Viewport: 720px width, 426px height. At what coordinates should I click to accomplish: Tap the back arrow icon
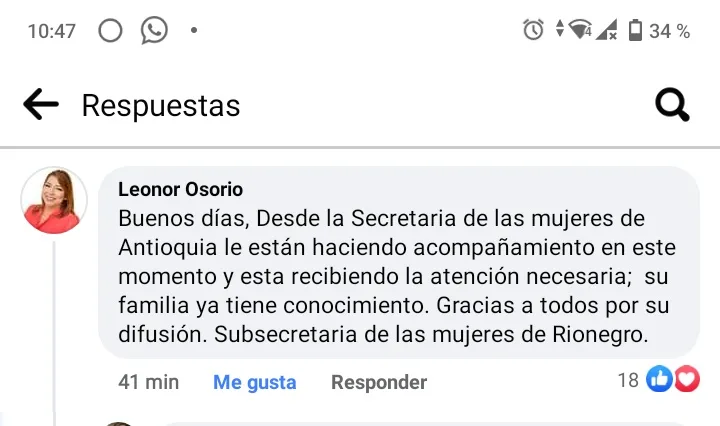[41, 104]
